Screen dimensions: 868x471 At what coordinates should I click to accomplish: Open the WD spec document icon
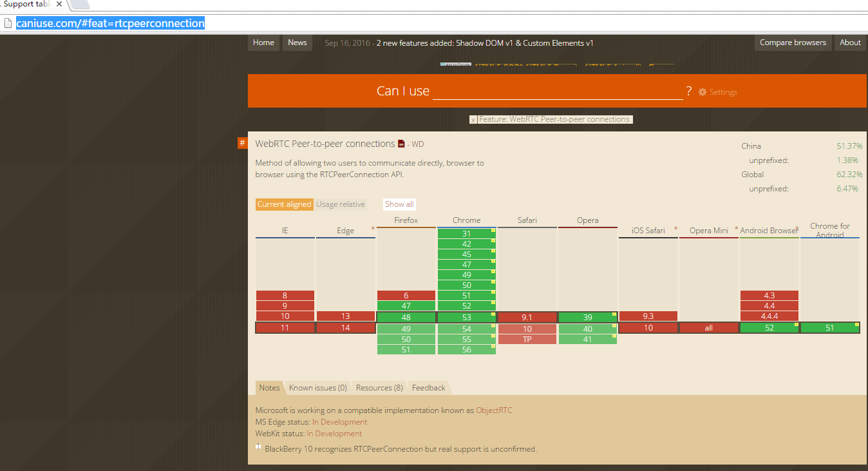401,144
